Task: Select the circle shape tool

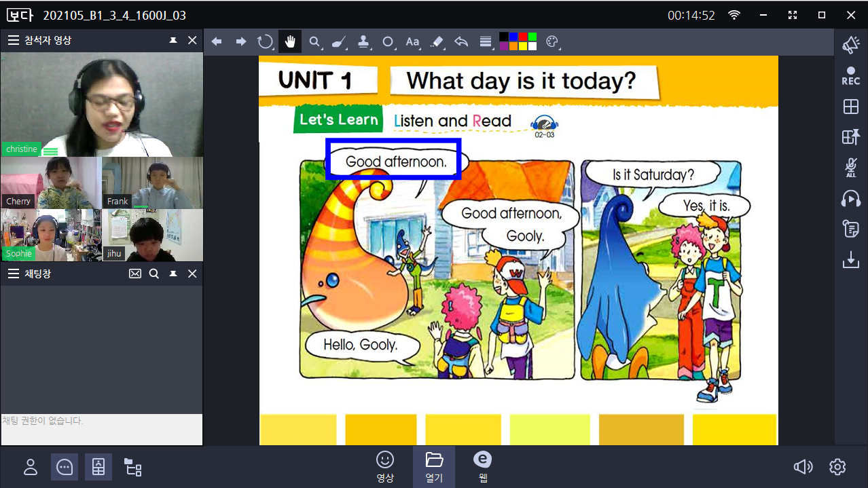Action: [x=388, y=41]
